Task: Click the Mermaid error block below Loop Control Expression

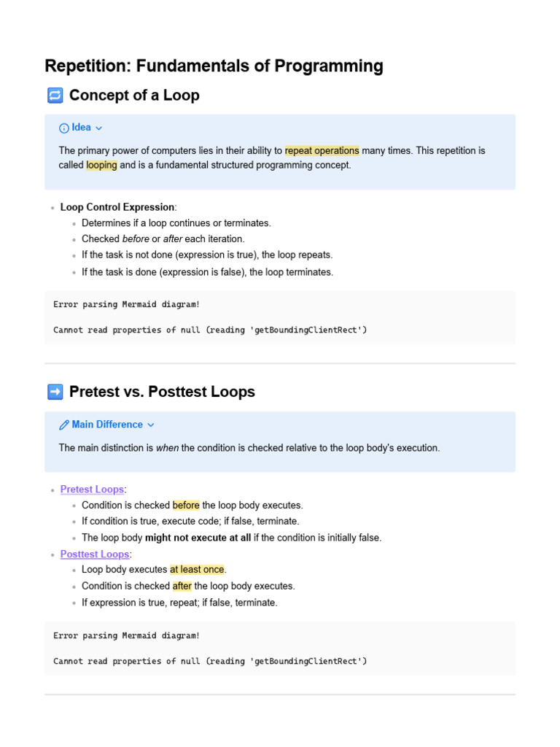Action: click(x=280, y=317)
